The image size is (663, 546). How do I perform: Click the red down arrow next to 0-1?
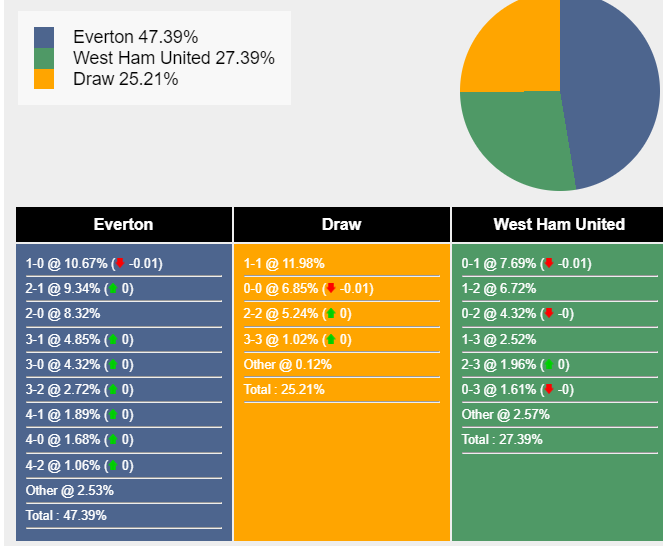point(548,264)
